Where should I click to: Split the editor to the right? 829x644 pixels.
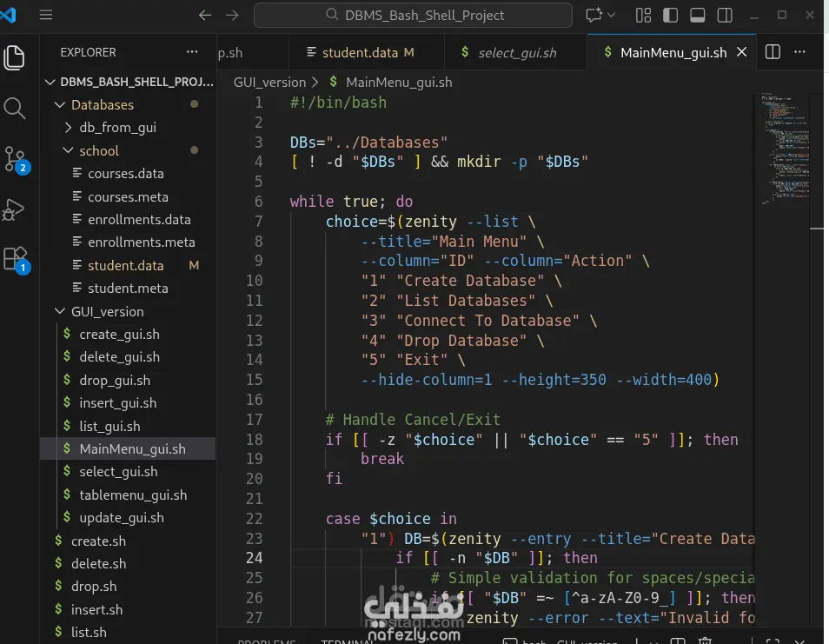pyautogui.click(x=773, y=52)
